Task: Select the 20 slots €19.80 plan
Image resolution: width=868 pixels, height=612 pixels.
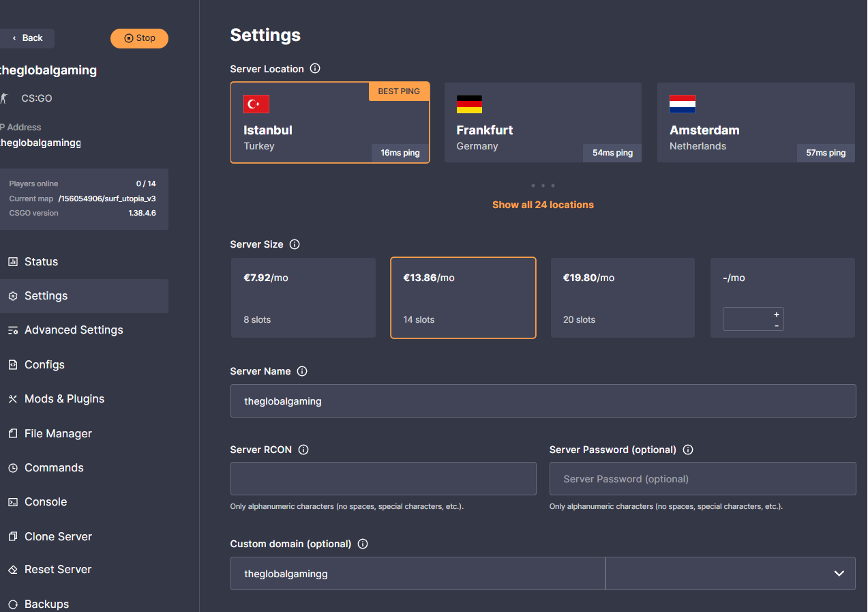Action: coord(623,297)
